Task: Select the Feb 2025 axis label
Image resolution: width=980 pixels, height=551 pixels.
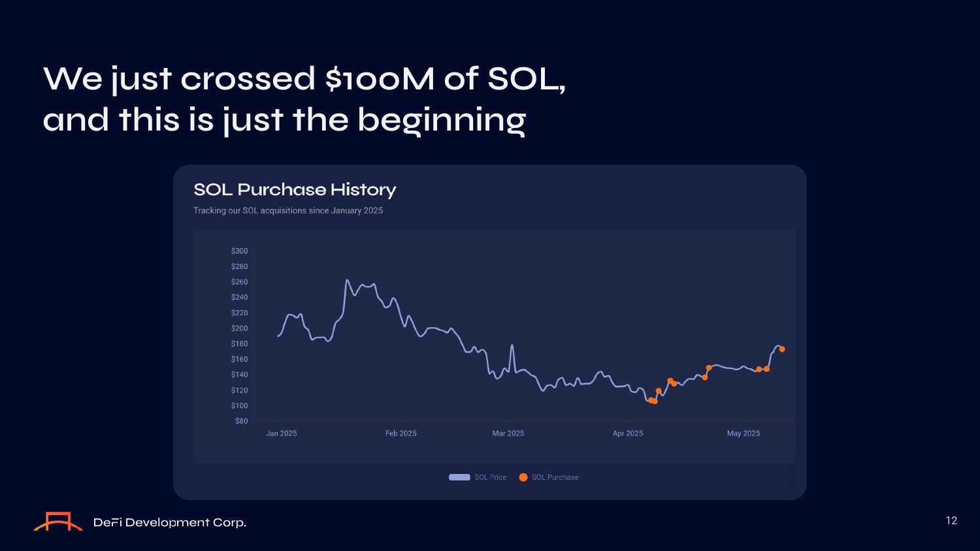Action: coord(400,433)
